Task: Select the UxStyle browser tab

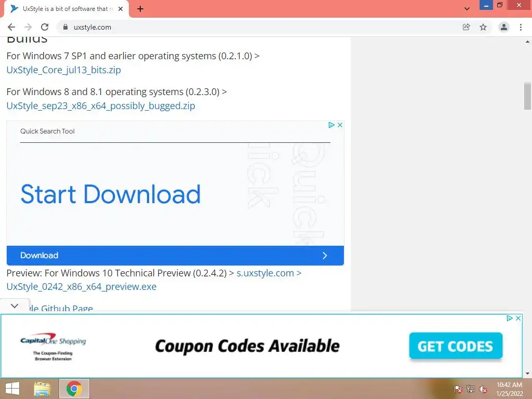Action: point(66,9)
